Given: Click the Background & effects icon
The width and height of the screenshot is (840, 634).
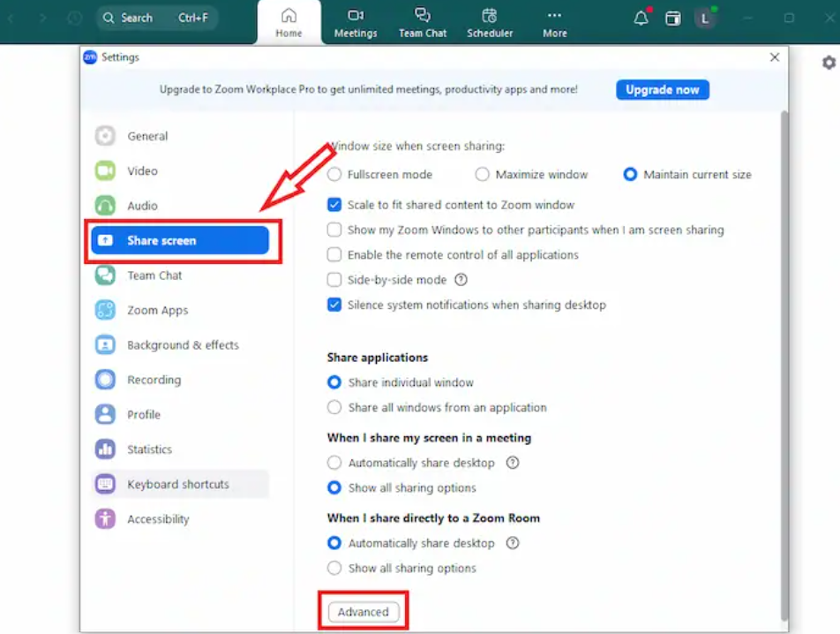Looking at the screenshot, I should click(105, 345).
